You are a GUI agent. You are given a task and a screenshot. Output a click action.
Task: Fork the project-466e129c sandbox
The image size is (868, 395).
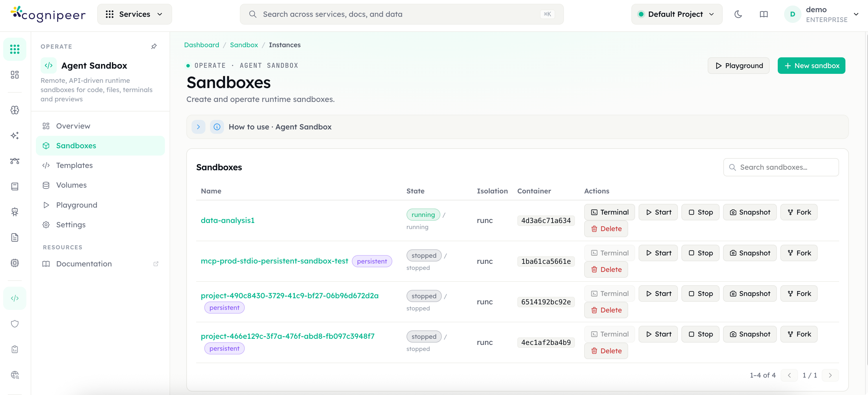799,334
